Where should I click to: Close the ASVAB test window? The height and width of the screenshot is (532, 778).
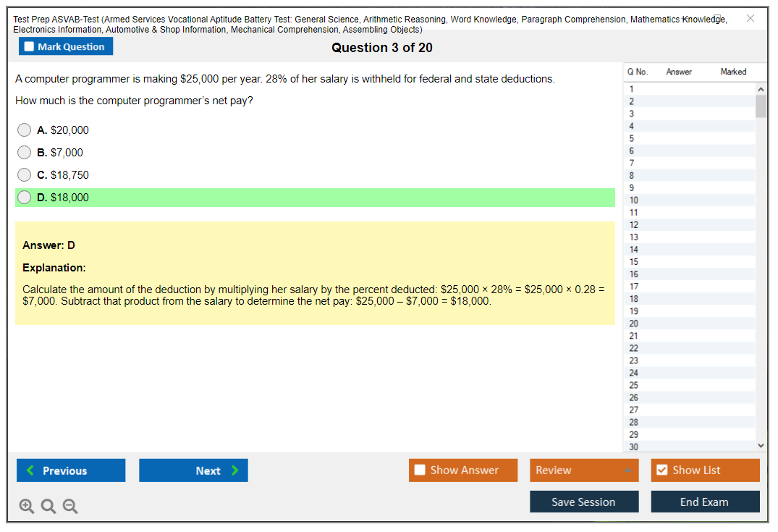(750, 18)
